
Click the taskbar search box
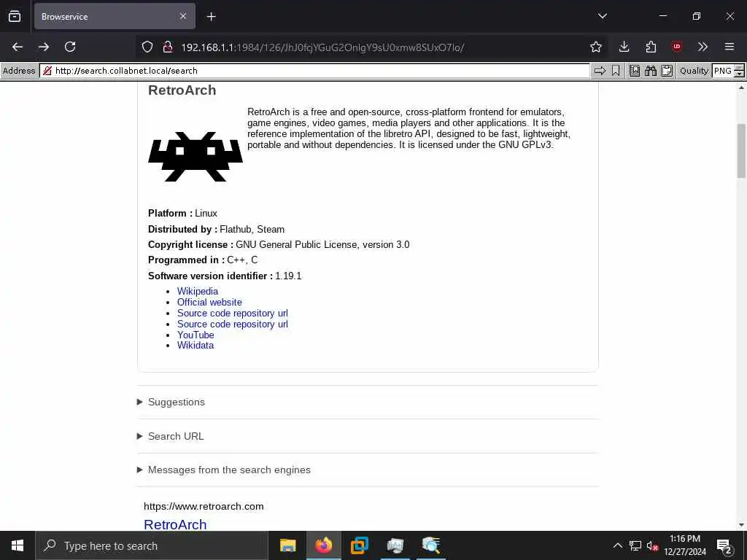click(x=152, y=545)
